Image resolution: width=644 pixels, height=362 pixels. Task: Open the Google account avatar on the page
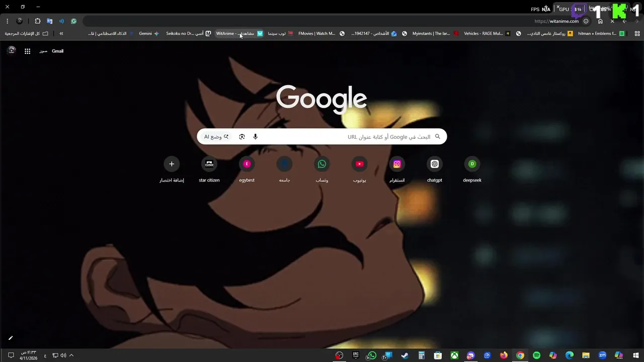(12, 50)
